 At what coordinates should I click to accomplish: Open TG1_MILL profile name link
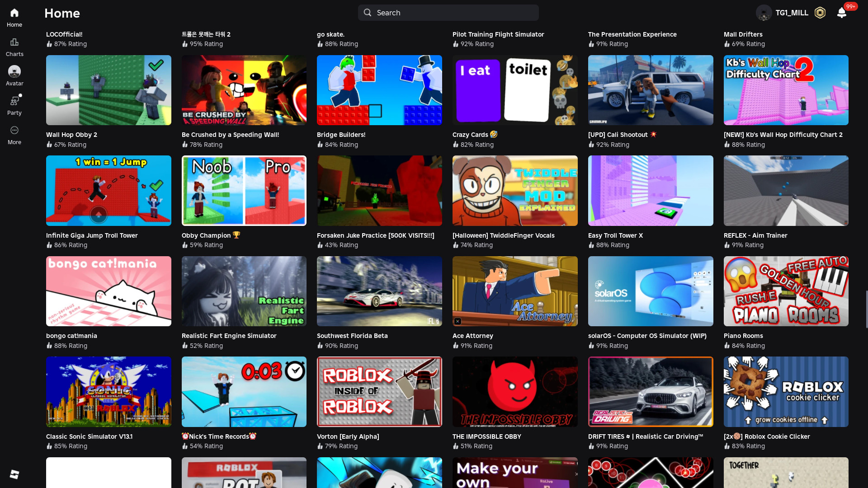(792, 13)
